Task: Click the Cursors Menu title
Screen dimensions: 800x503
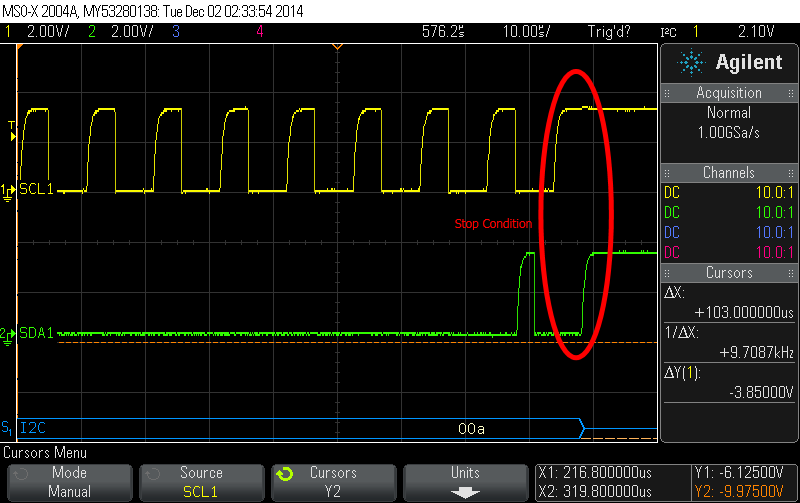Action: pyautogui.click(x=45, y=453)
